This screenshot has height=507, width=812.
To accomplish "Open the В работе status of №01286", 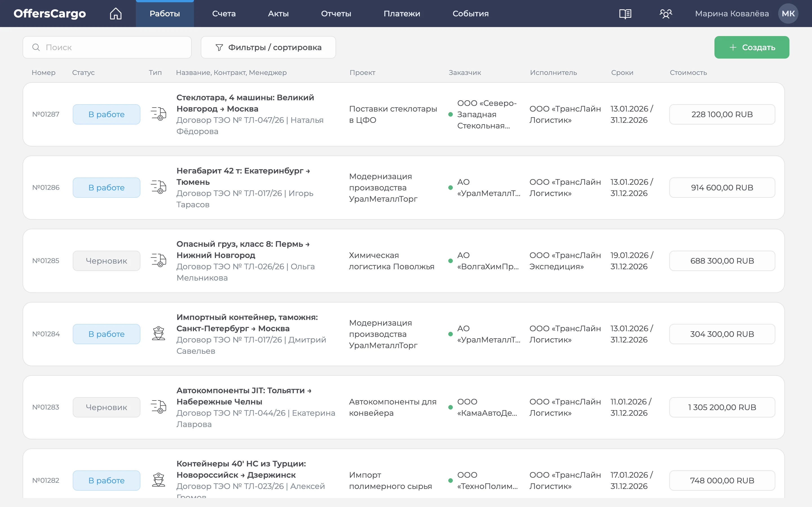I will point(106,187).
